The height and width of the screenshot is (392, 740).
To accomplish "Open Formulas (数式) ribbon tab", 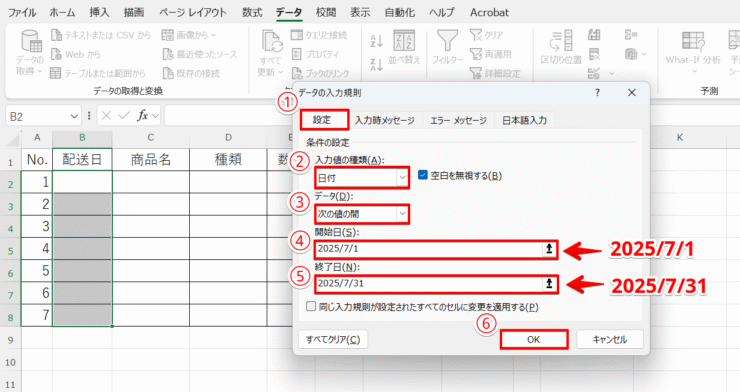I will (252, 12).
